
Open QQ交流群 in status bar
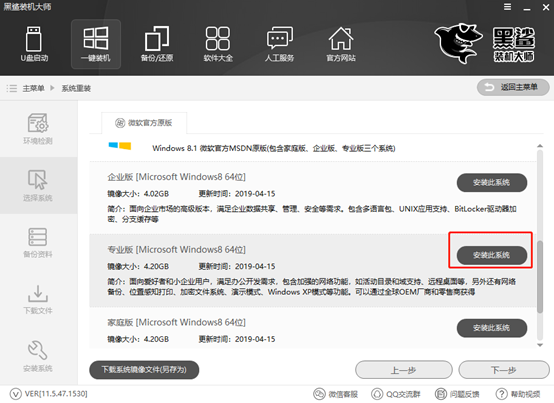[396, 394]
